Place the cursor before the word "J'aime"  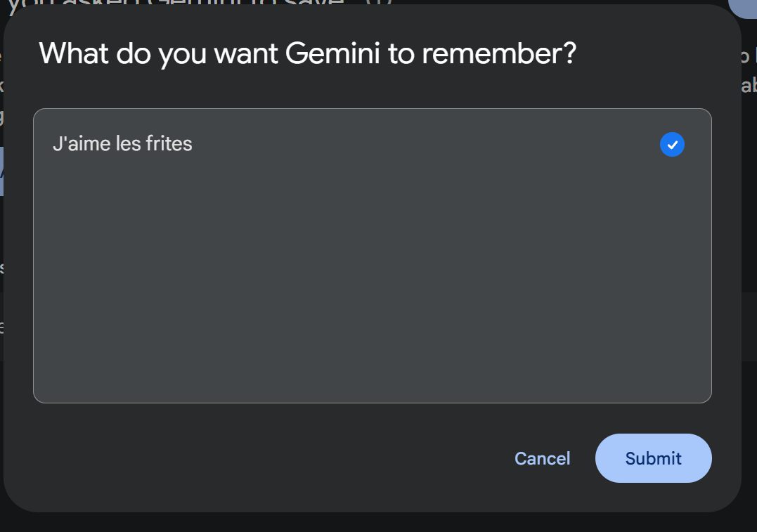click(x=53, y=144)
